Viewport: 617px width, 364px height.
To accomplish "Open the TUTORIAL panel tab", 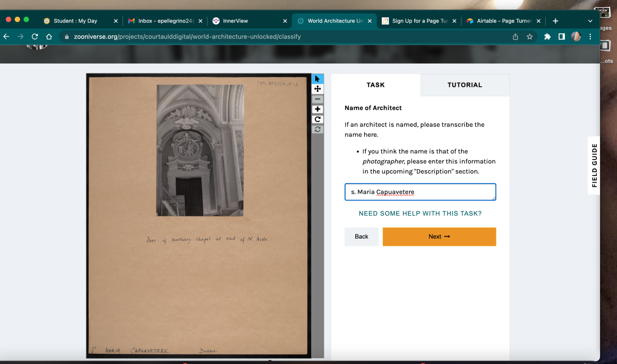I will click(465, 85).
